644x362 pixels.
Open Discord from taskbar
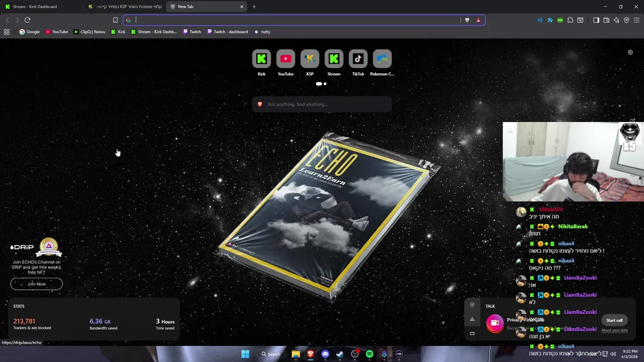[325, 354]
